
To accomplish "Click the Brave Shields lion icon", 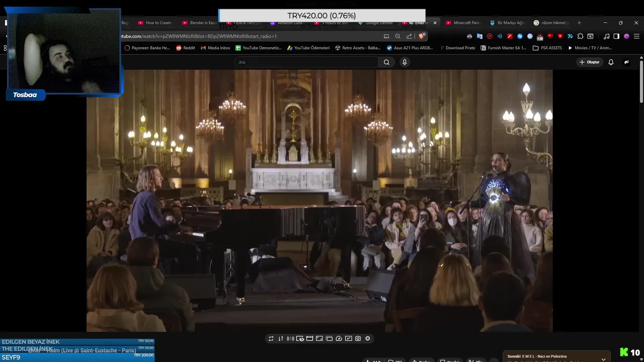I will 422,36.
